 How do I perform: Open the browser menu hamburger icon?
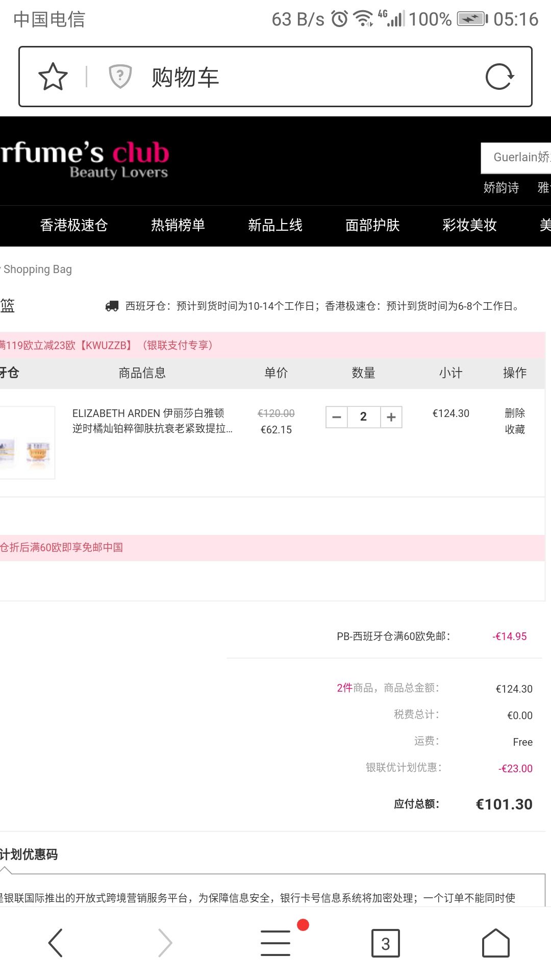(275, 942)
